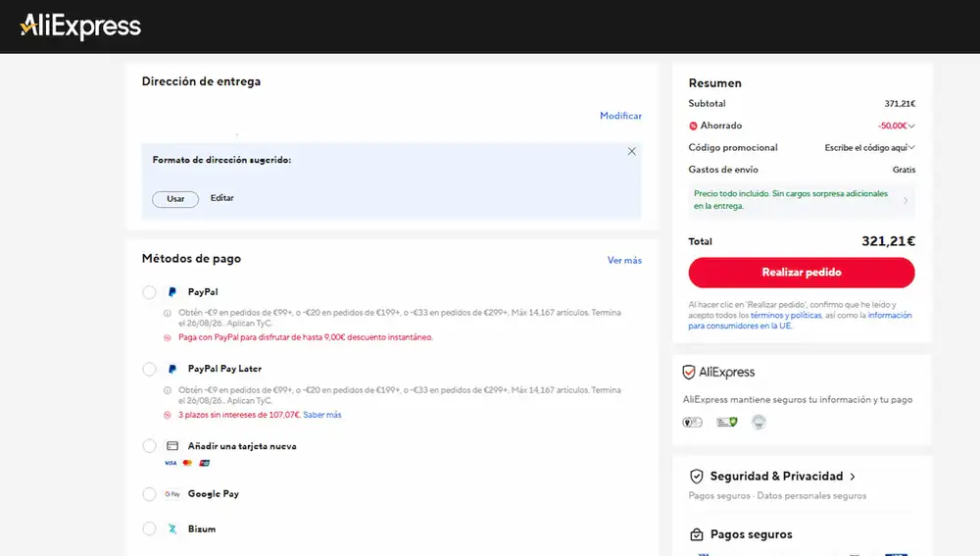
Task: Click the info icon under PayPal
Action: [168, 314]
